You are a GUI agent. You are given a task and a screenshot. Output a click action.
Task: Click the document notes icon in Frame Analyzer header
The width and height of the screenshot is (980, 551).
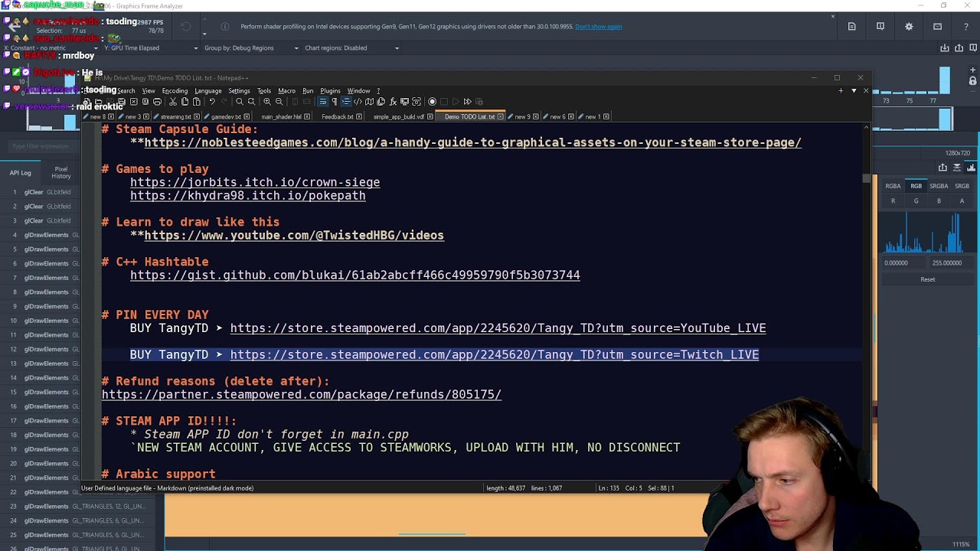click(x=851, y=26)
